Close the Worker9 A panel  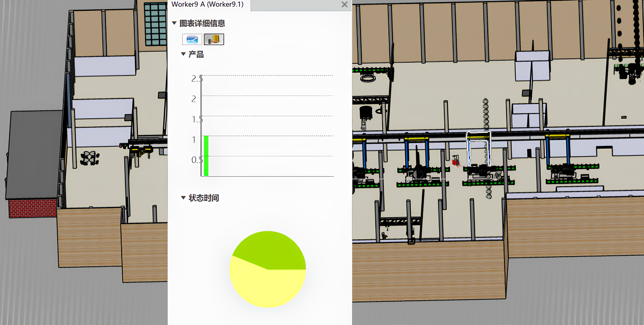[344, 4]
